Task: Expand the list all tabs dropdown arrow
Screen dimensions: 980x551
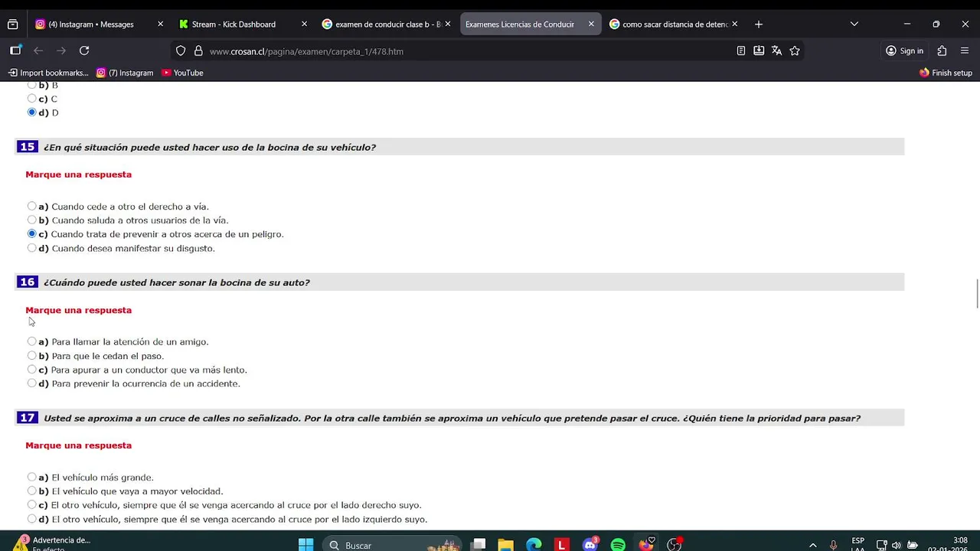Action: tap(854, 24)
